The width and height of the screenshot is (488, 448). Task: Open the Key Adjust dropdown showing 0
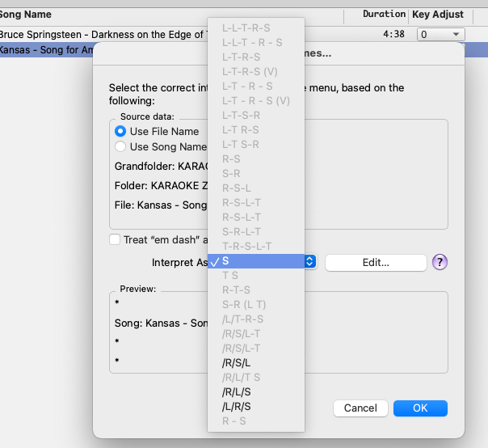coord(440,35)
